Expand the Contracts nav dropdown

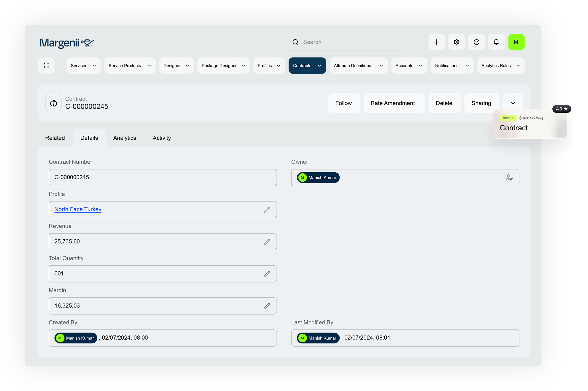click(x=319, y=66)
